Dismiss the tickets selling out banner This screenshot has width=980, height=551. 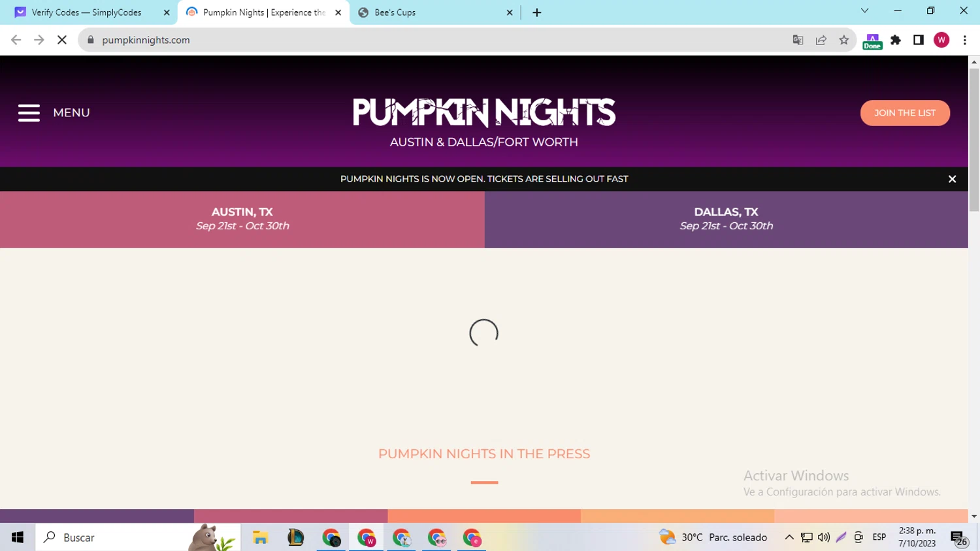pyautogui.click(x=952, y=179)
